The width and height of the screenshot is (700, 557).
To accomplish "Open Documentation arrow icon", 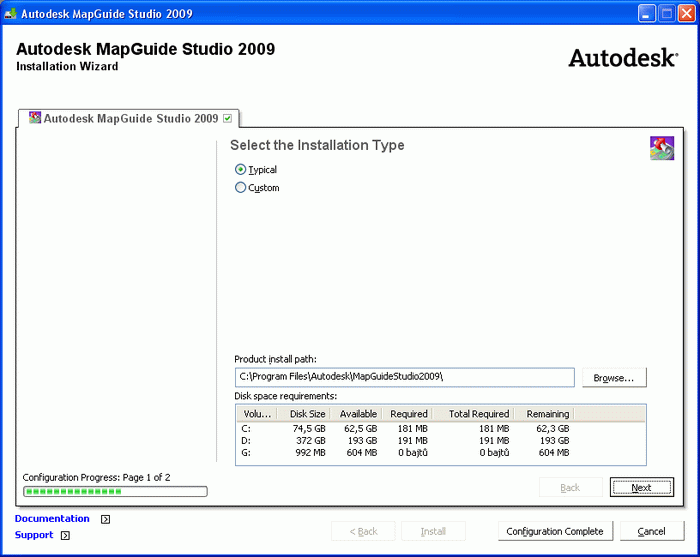I will click(x=105, y=519).
